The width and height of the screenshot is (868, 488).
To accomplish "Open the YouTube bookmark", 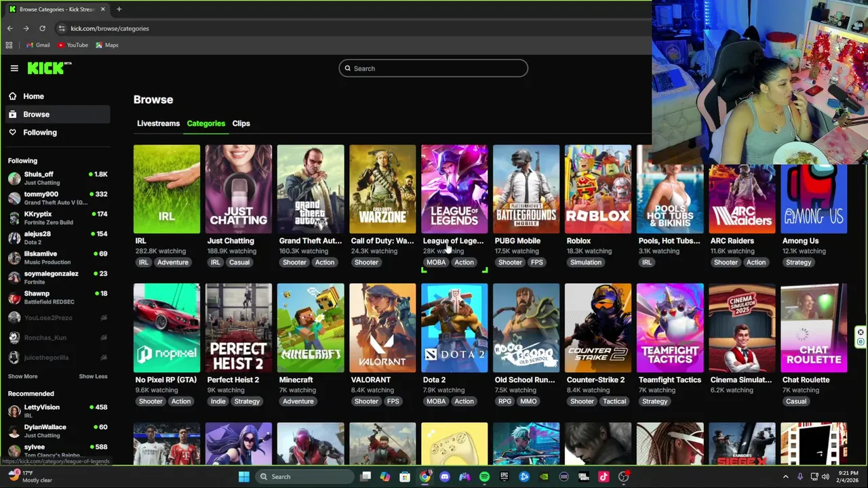I will click(x=73, y=45).
